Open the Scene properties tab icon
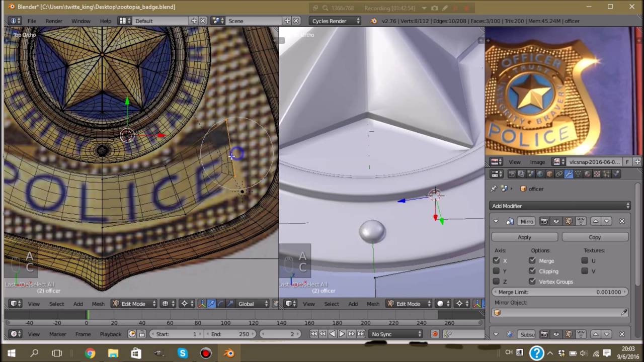The image size is (644, 362). [x=531, y=174]
